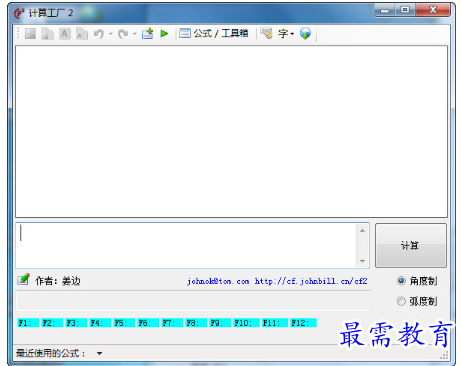Click the F7: shortcut label
Viewport: 461px width, 366px height.
(172, 323)
